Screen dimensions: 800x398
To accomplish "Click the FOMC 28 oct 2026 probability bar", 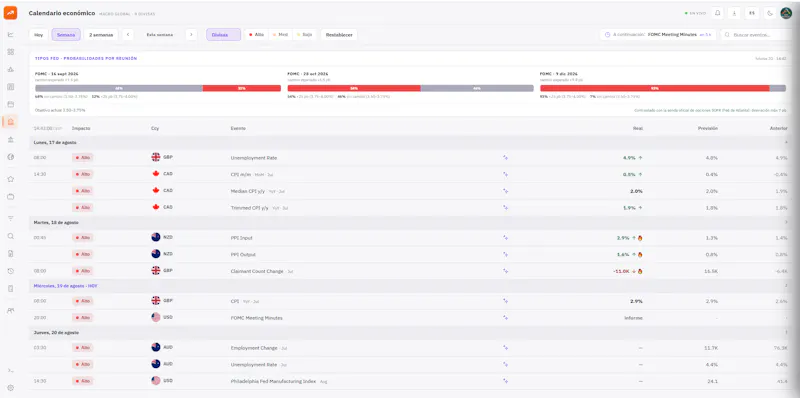I will coord(410,88).
